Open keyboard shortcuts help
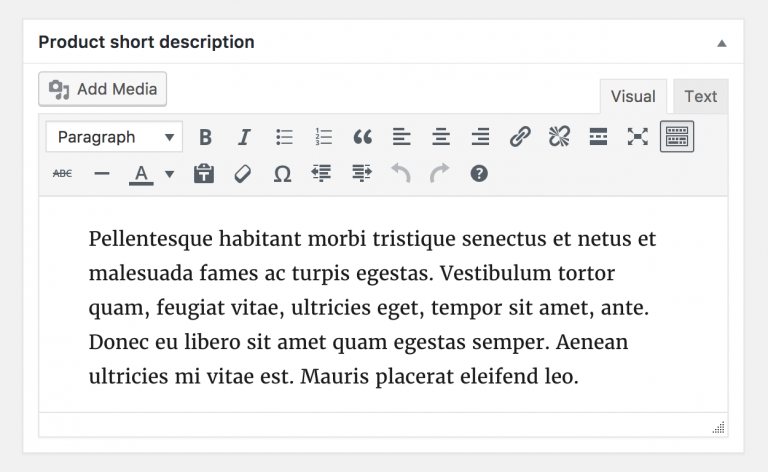The height and width of the screenshot is (472, 768). point(479,173)
